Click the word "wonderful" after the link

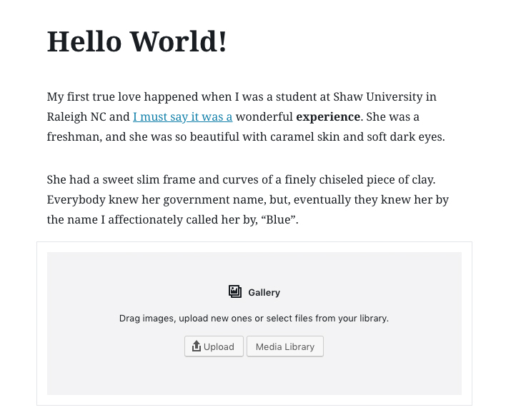(x=264, y=116)
